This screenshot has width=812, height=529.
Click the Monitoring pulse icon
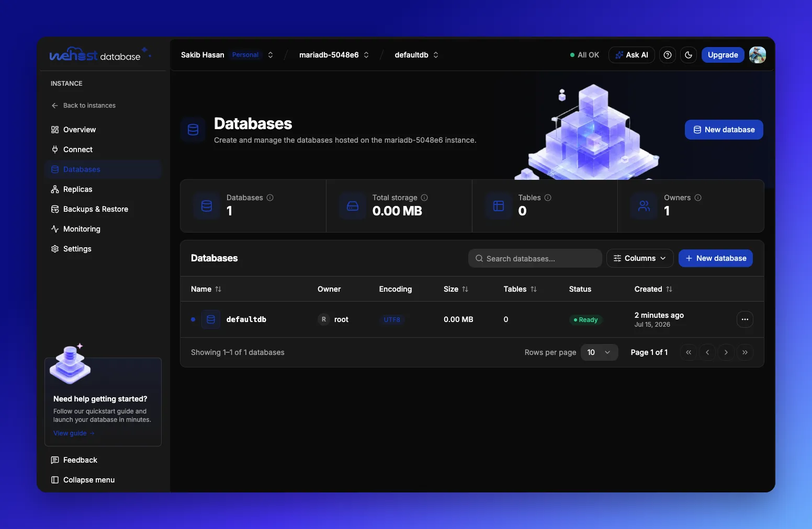click(x=55, y=229)
